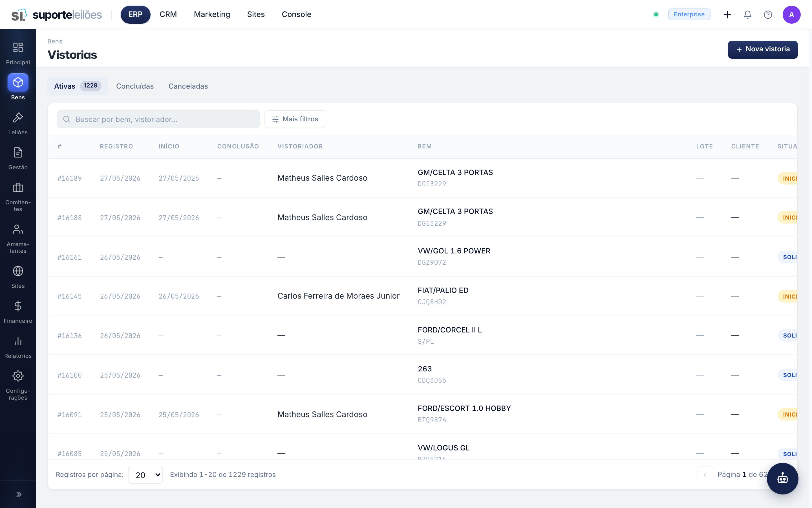Open the notifications bell

[748, 14]
